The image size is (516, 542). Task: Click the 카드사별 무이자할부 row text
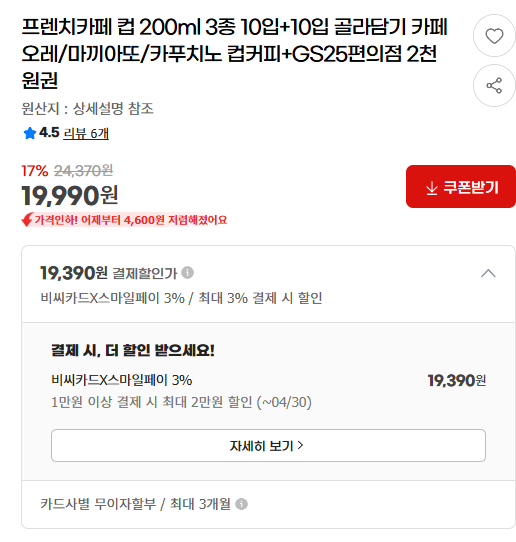pos(135,504)
